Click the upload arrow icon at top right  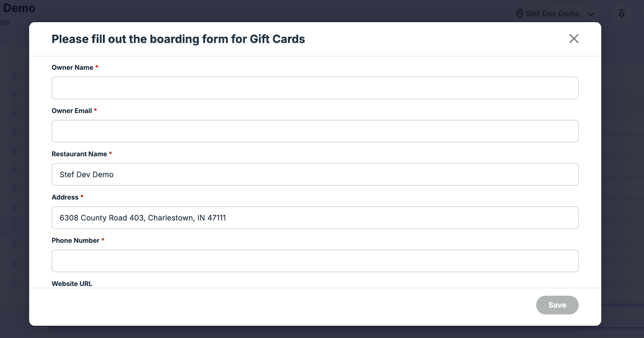(x=621, y=14)
